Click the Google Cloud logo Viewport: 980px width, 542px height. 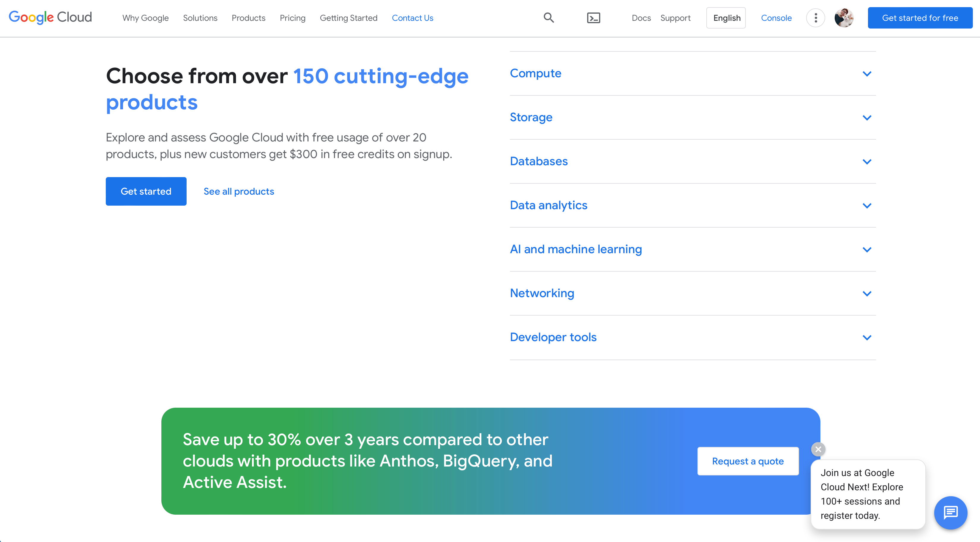[50, 17]
